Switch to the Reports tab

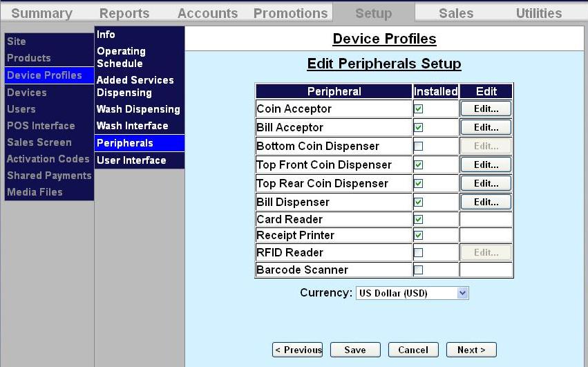[x=124, y=13]
